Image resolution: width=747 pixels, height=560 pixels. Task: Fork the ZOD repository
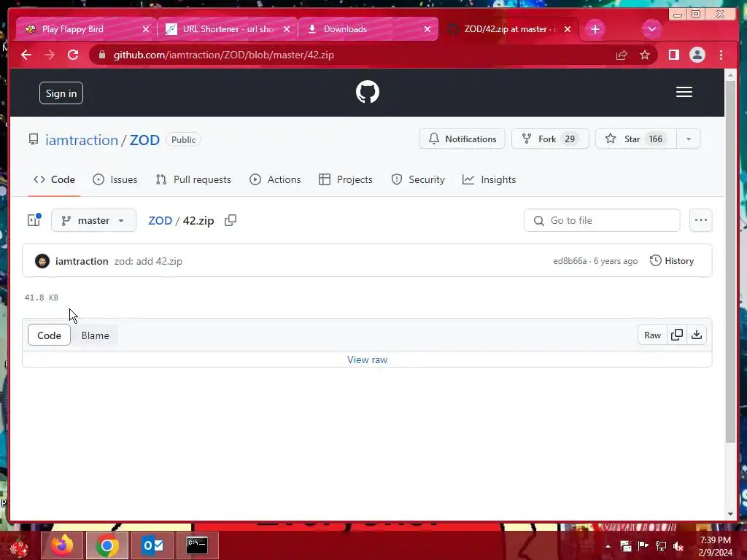tap(550, 139)
